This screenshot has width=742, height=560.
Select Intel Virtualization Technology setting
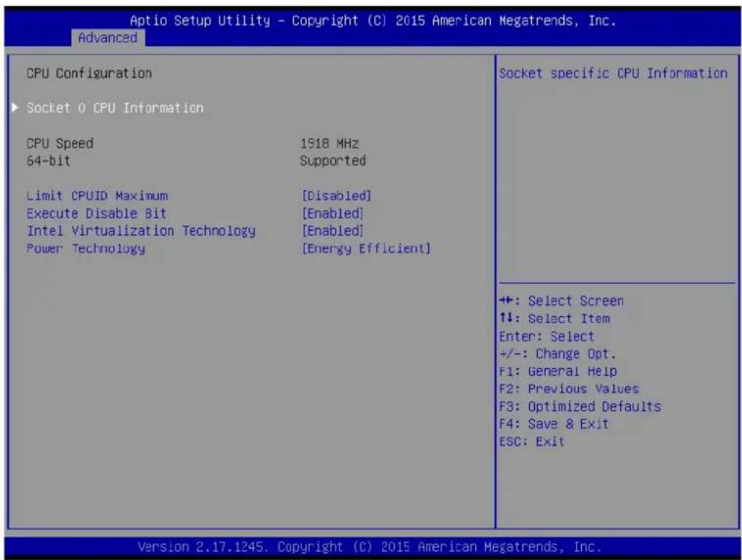[141, 231]
